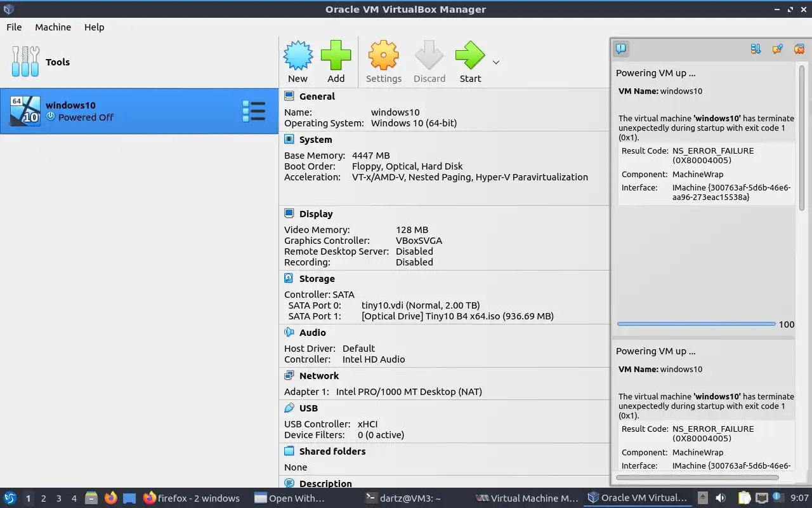Click the System section header
The height and width of the screenshot is (508, 812).
(315, 140)
